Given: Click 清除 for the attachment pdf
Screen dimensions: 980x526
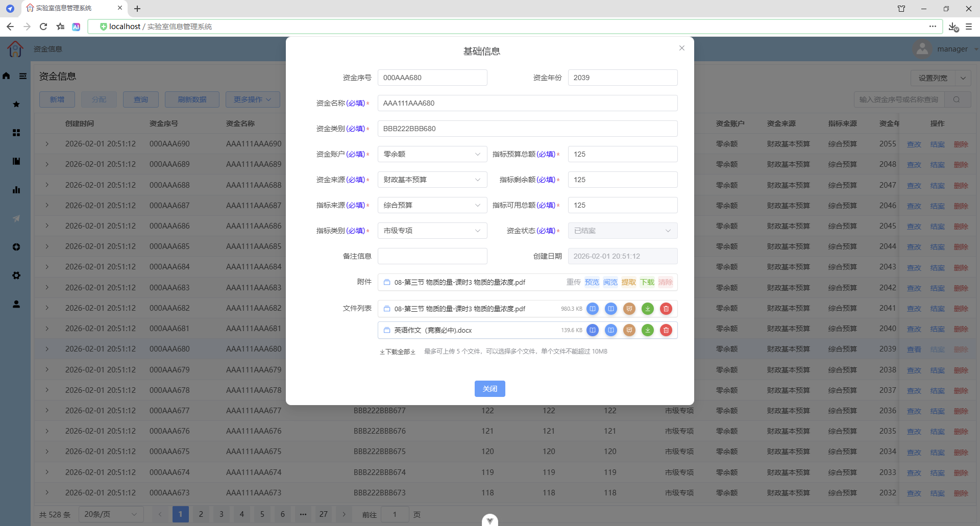Looking at the screenshot, I should [666, 282].
